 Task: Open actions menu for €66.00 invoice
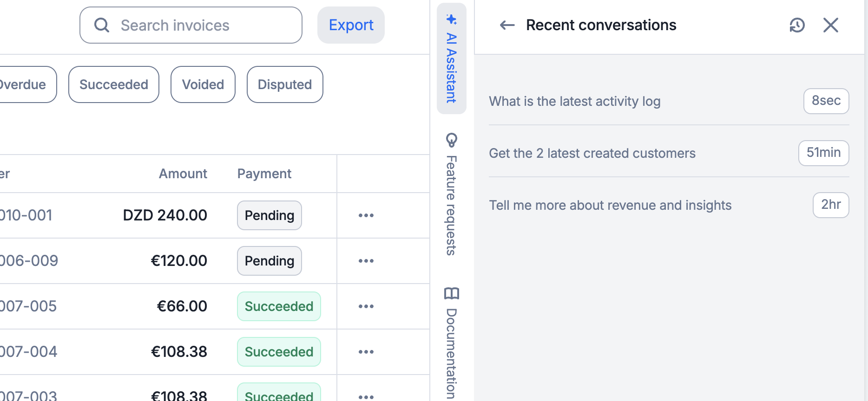point(366,306)
